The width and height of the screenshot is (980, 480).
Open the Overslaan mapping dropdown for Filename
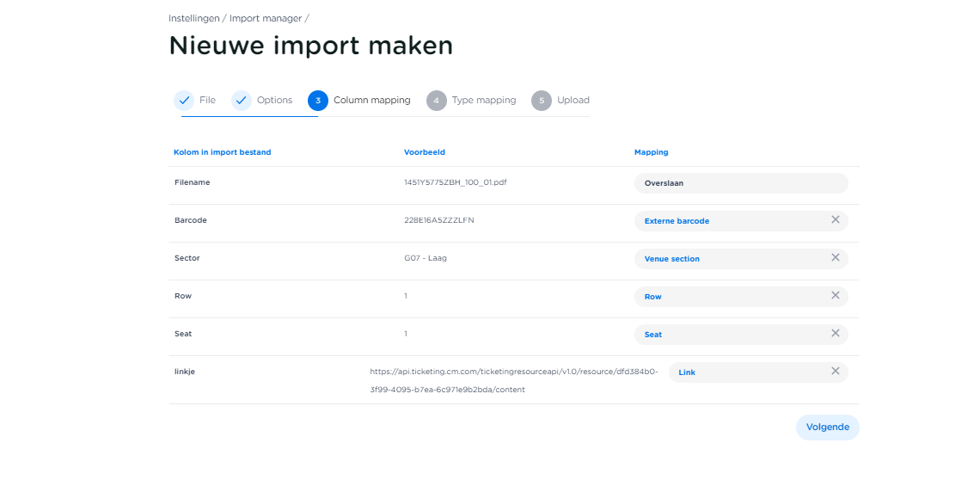point(739,183)
